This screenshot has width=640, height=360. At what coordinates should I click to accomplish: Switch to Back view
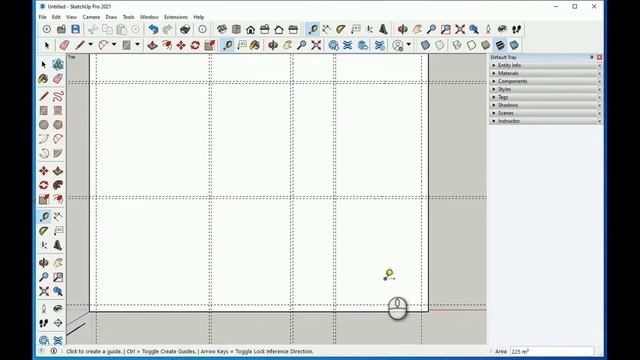coord(279,29)
